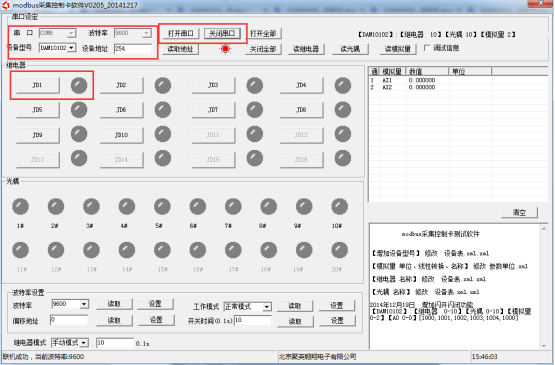Toggle relay JD5 button
555x365 pixels.
[38, 110]
